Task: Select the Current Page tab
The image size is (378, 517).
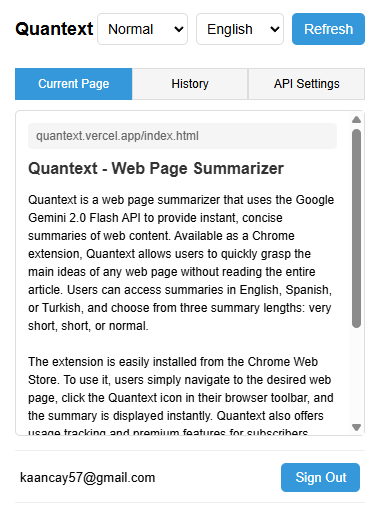Action: (74, 84)
